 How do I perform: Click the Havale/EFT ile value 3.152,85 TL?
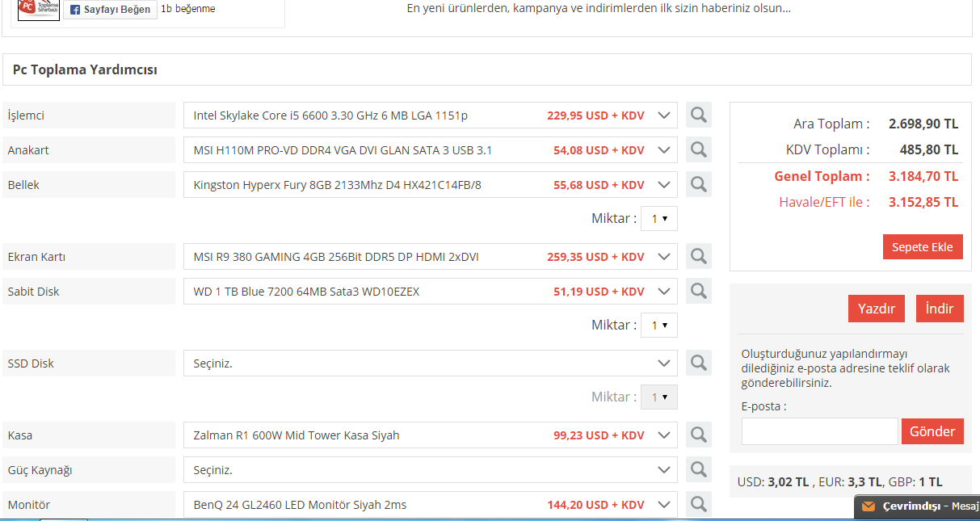923,202
